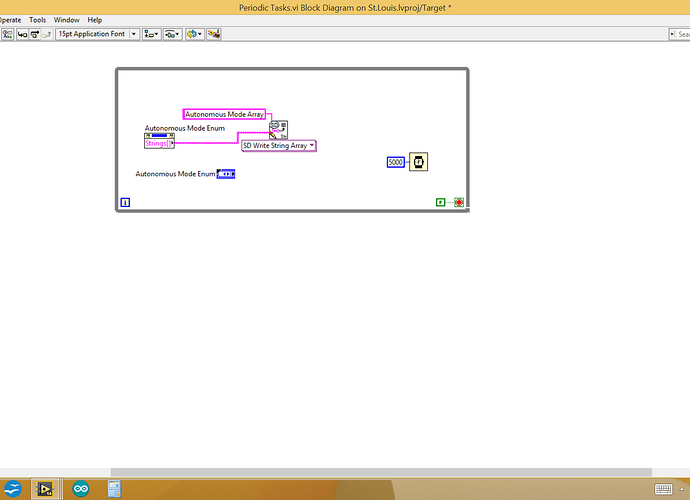Switch to LabVIEW in the taskbar
Viewport: 690px width, 500px height.
coord(45,489)
